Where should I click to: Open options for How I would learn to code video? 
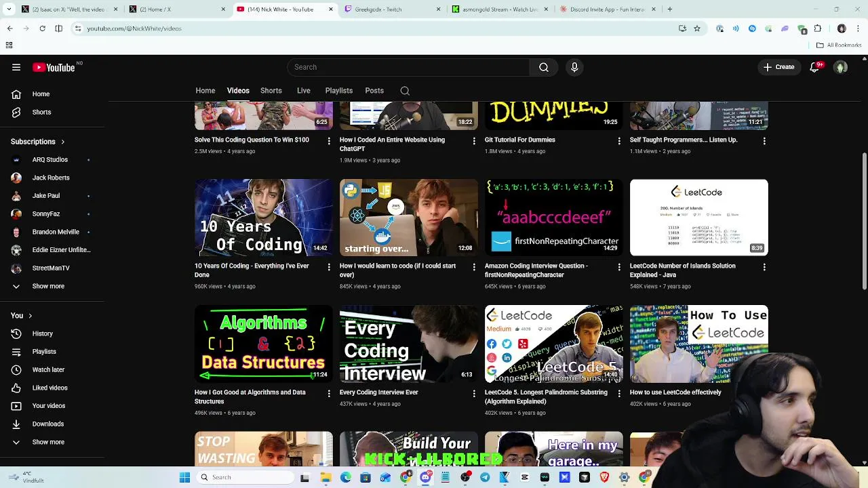click(474, 267)
